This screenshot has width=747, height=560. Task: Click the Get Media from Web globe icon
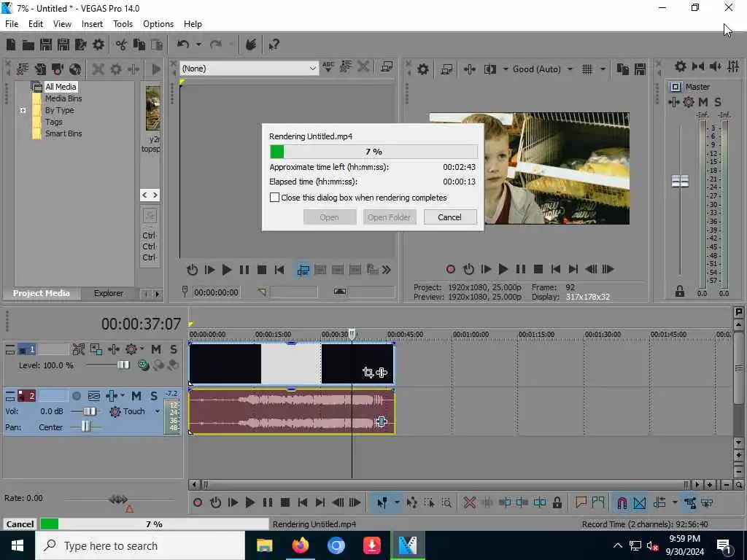[75, 69]
